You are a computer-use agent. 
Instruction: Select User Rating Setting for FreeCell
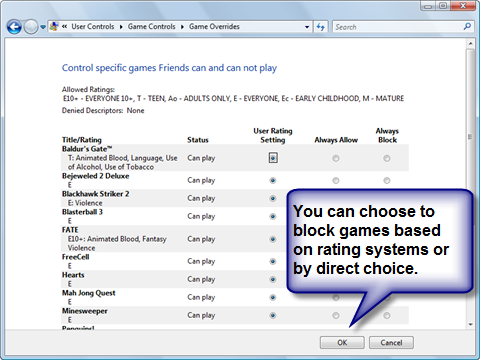[x=273, y=261]
